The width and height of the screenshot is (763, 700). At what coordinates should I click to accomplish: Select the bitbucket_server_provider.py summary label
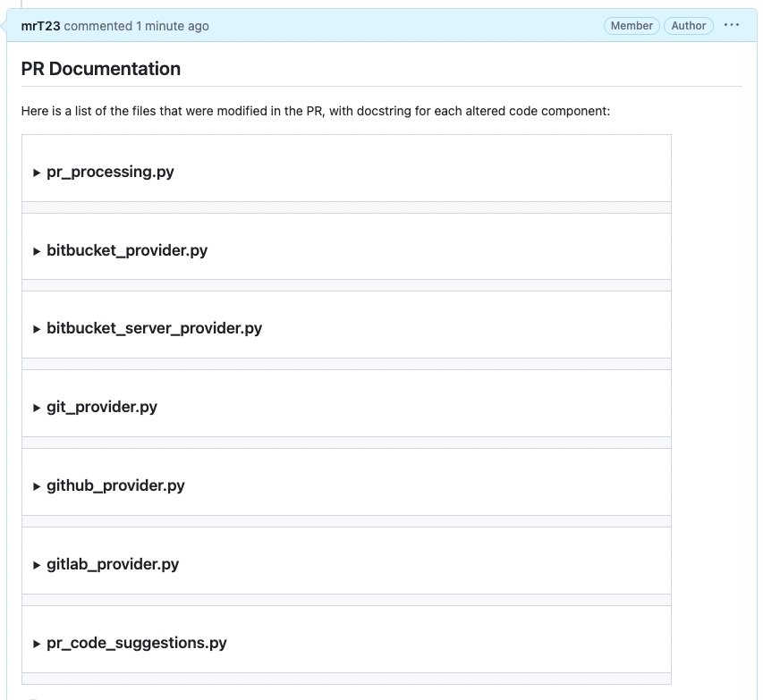pos(154,328)
